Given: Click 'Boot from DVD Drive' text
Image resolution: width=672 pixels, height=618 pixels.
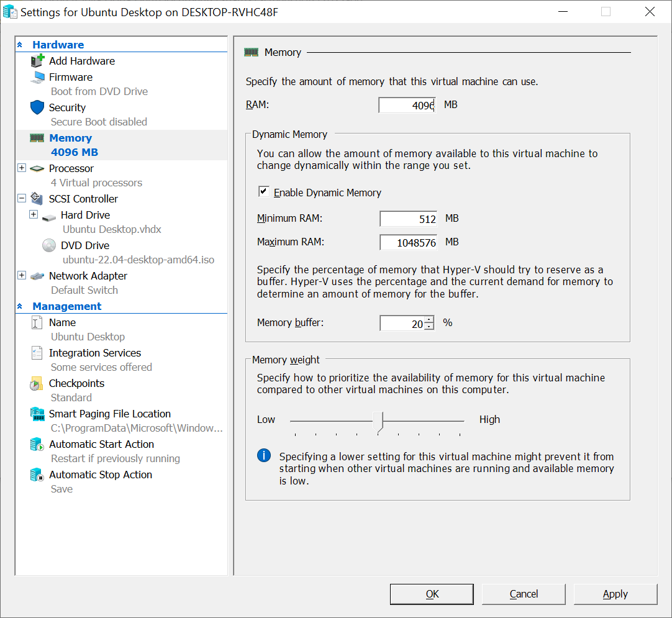Looking at the screenshot, I should (x=99, y=91).
